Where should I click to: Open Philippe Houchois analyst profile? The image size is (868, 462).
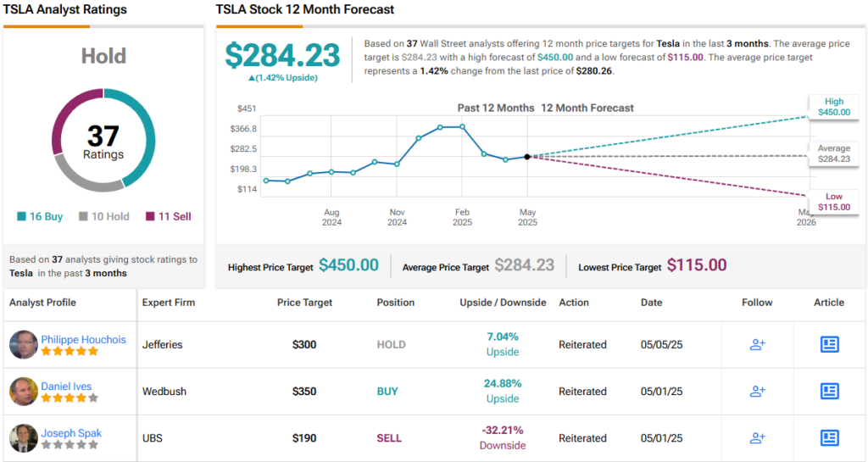(84, 339)
